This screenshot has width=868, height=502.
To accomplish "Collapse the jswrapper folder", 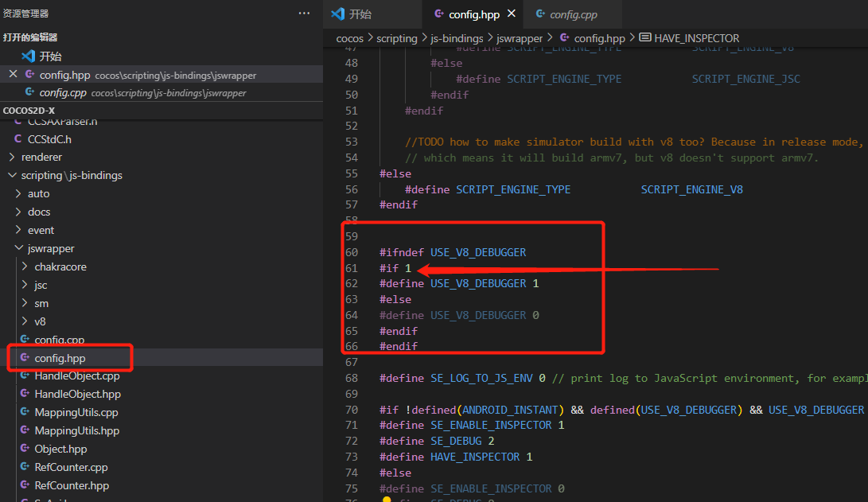I will (51, 248).
